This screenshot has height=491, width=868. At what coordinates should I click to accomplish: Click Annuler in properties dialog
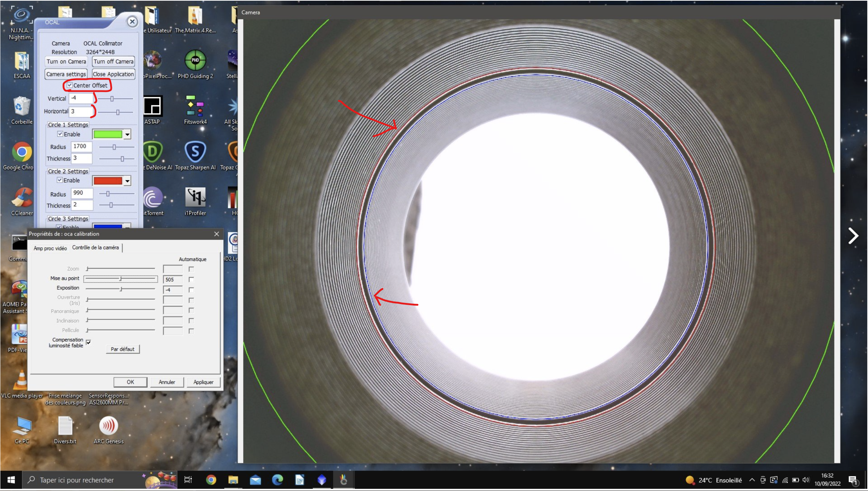tap(167, 382)
